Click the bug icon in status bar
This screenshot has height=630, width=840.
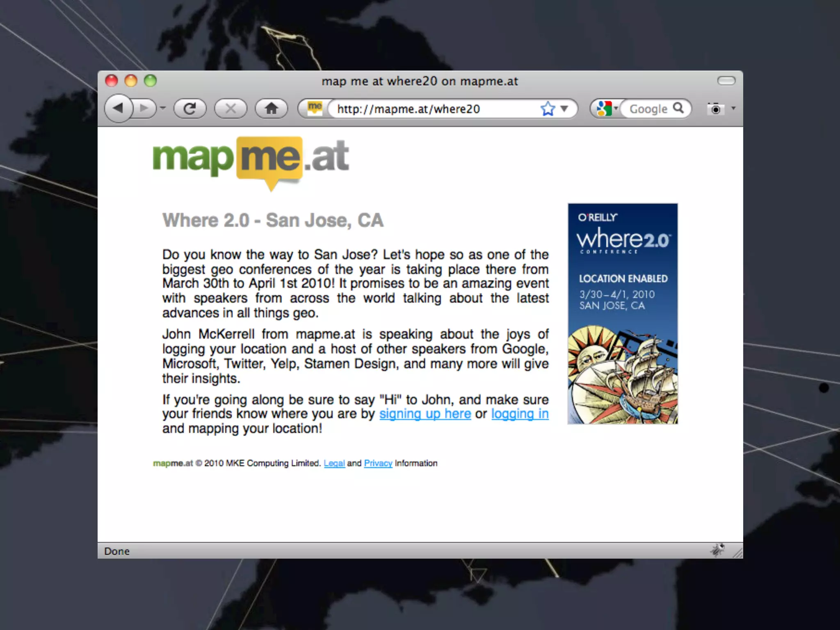click(717, 550)
